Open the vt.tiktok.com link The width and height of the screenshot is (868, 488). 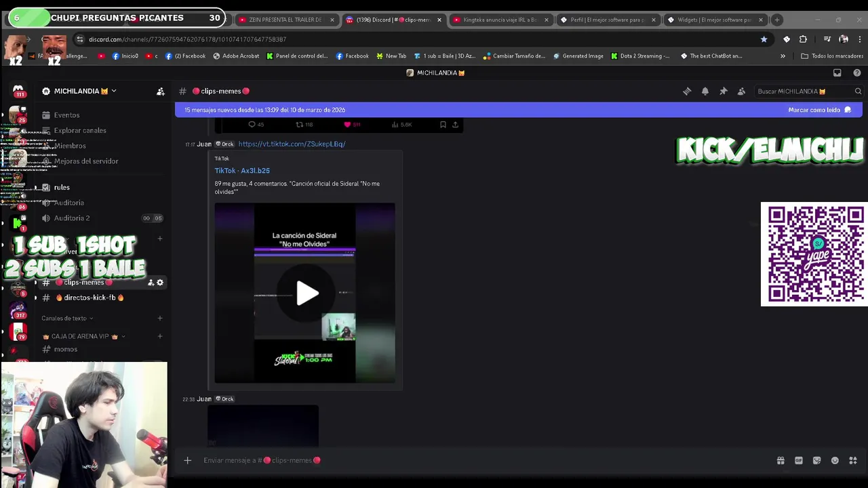(x=292, y=144)
